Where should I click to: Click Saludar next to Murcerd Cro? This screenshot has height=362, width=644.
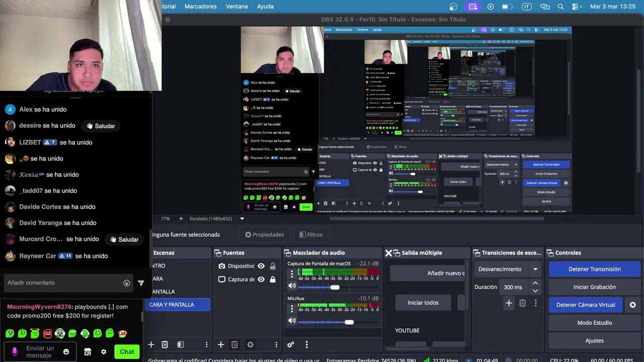point(124,239)
